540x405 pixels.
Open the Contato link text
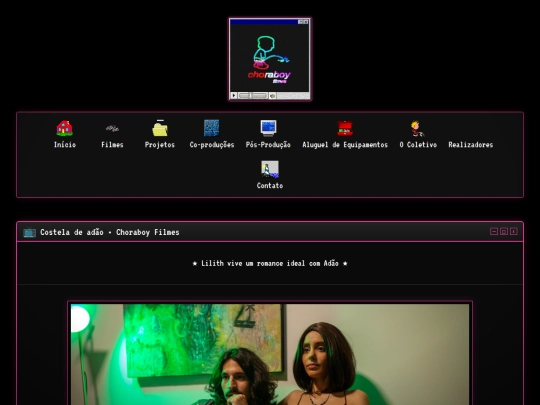(x=270, y=186)
